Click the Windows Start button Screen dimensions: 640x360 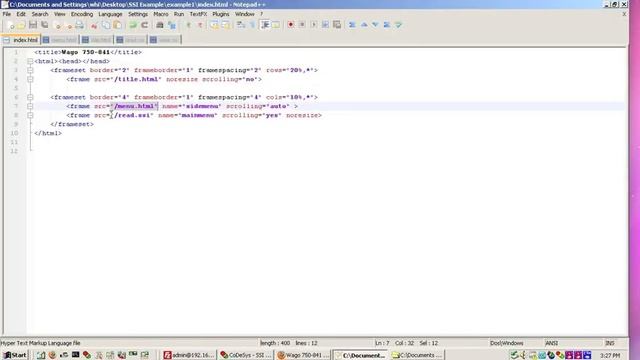(x=15, y=355)
